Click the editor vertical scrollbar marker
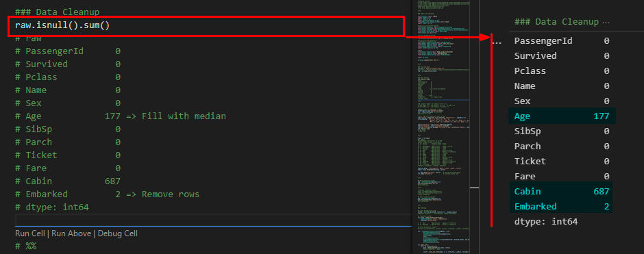The image size is (644, 254). tap(474, 188)
